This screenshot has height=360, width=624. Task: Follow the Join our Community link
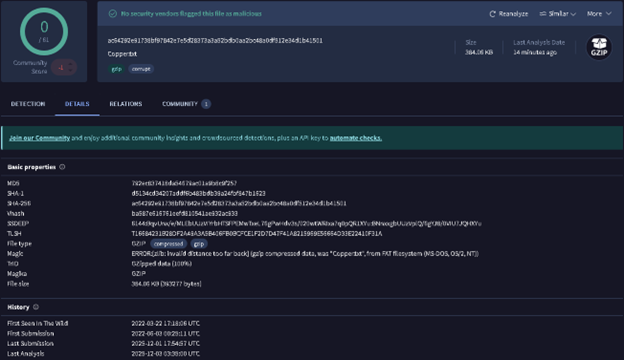(x=39, y=138)
